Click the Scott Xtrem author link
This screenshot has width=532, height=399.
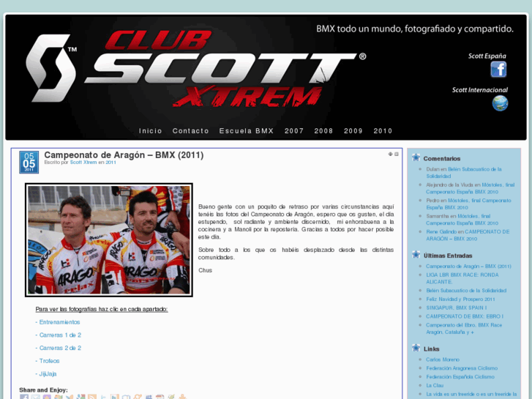pyautogui.click(x=83, y=163)
